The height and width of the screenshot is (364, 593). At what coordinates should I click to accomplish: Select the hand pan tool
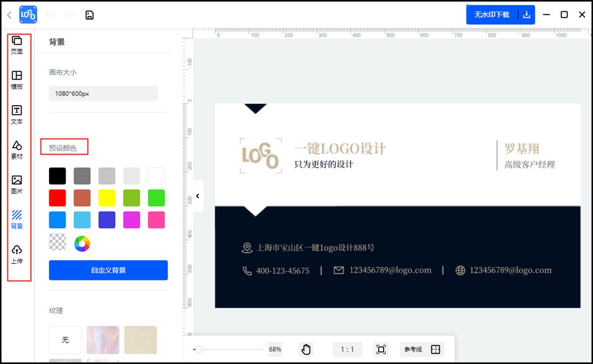[x=306, y=349]
